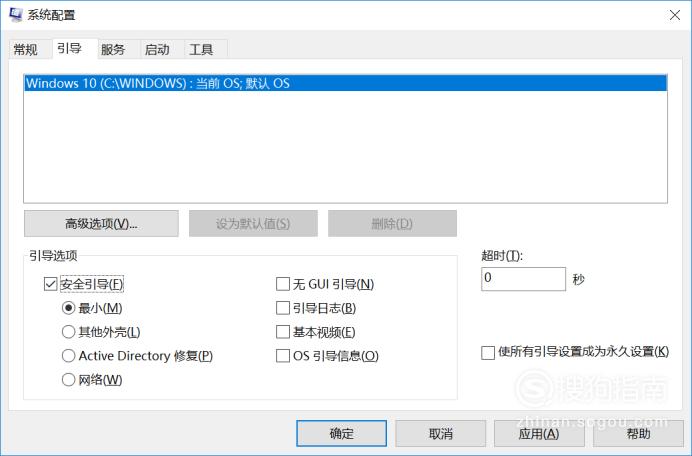Open 高级选项 advanced options
Screen dimensions: 692x456
102,224
